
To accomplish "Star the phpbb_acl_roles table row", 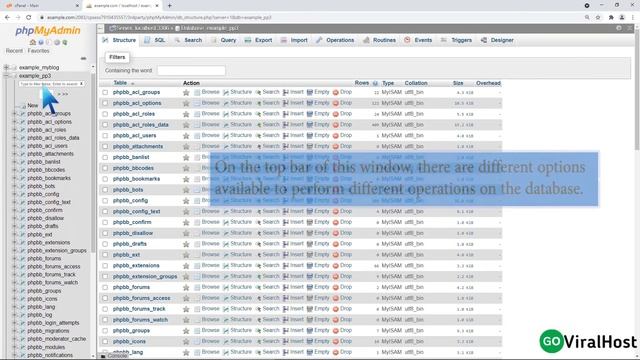I will [x=186, y=114].
